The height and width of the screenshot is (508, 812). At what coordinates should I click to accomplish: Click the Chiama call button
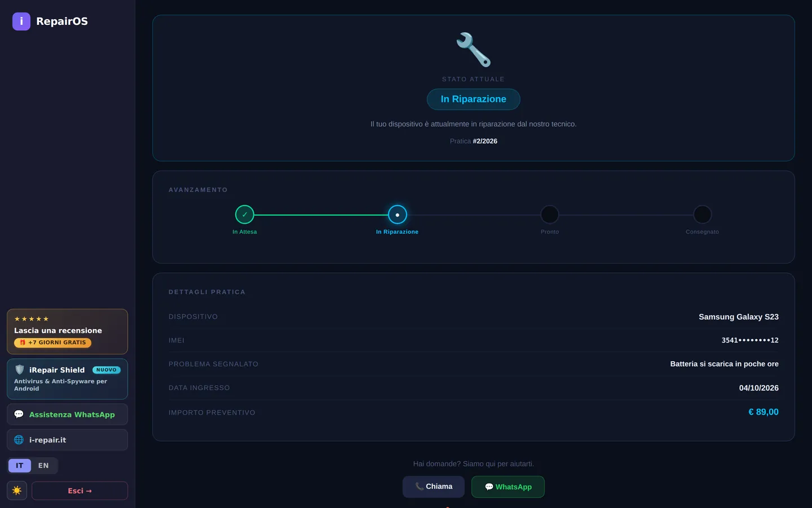tap(434, 487)
